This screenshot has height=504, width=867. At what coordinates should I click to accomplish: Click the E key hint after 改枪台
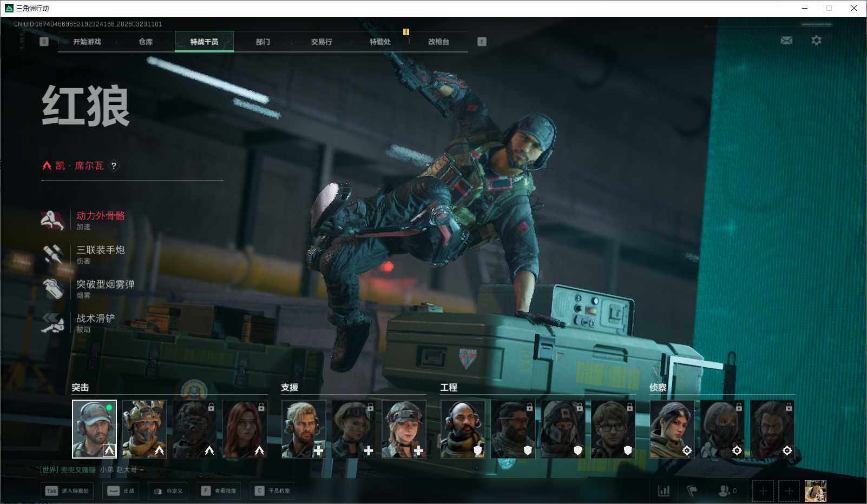click(x=482, y=42)
